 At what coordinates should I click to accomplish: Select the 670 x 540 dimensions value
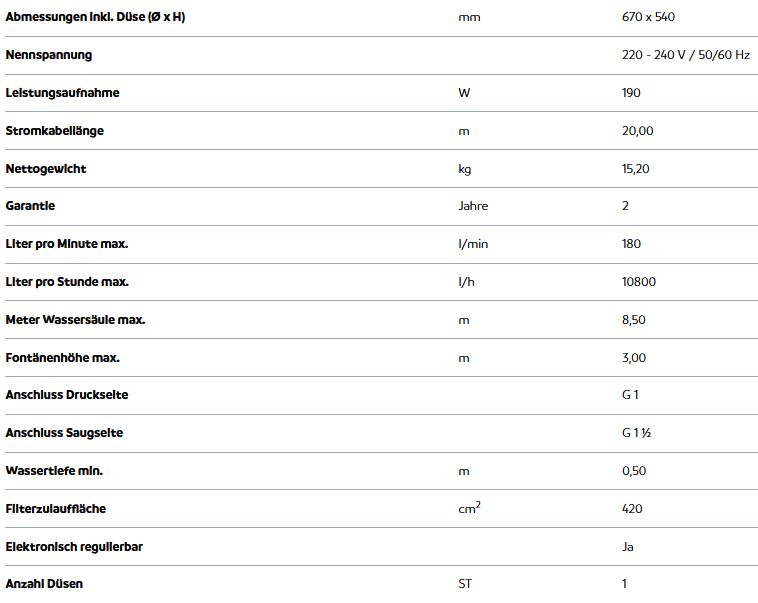point(648,17)
